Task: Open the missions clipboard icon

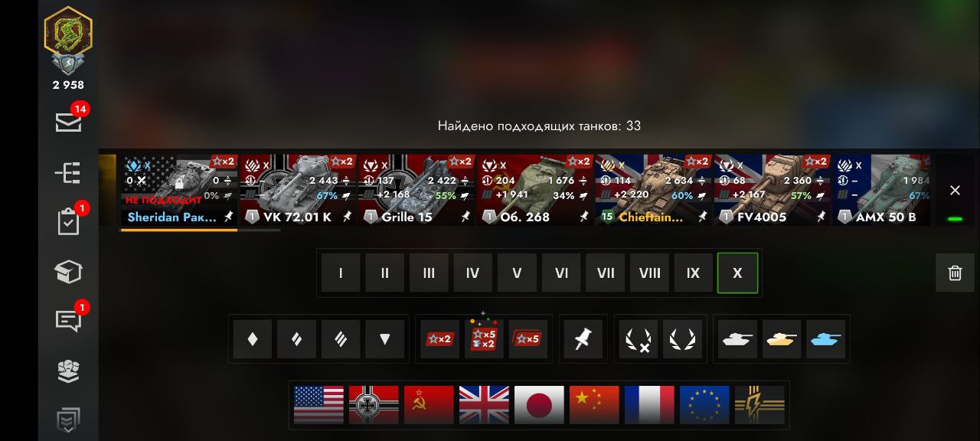Action: [x=68, y=223]
